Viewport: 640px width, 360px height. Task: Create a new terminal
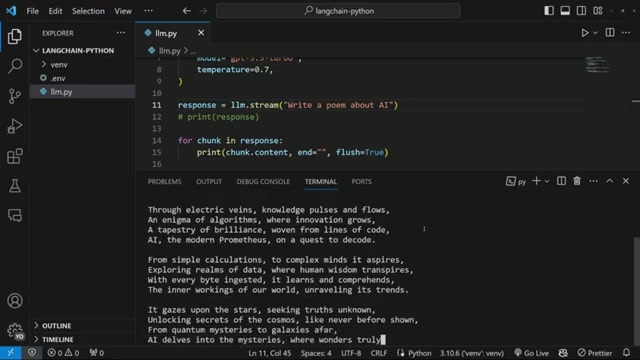coord(536,181)
